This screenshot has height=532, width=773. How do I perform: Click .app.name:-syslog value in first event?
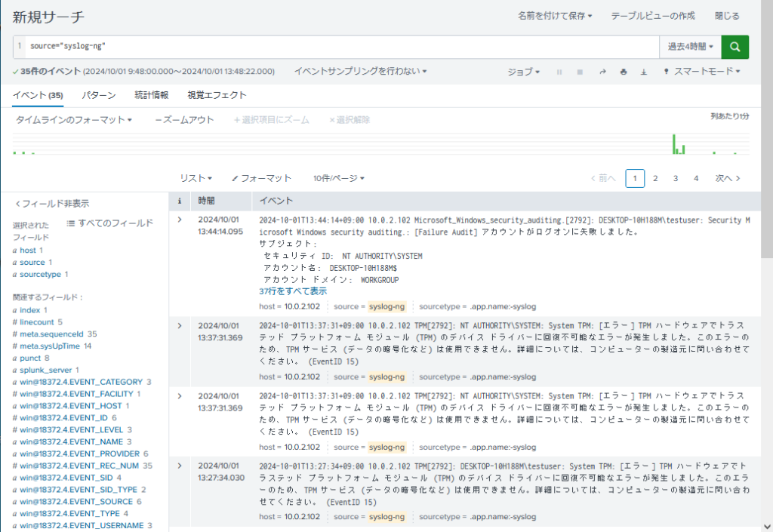503,306
